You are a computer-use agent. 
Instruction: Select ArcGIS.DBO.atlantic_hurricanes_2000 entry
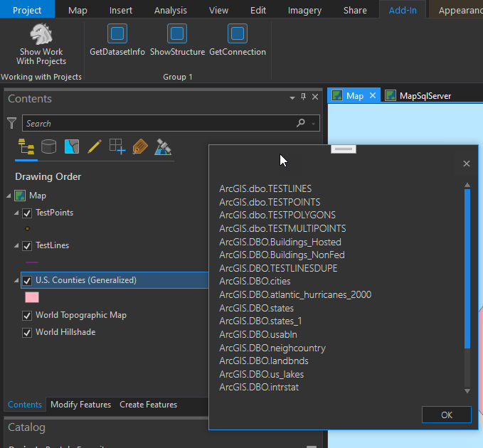click(x=295, y=294)
